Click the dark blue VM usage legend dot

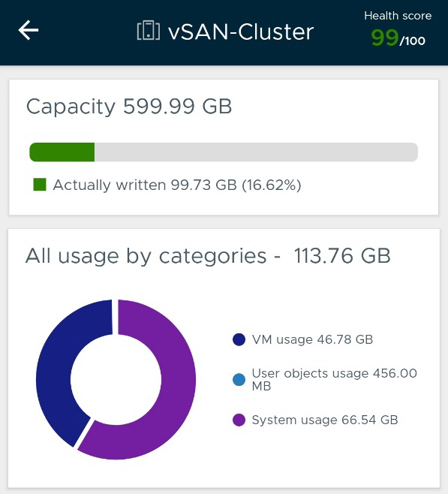pos(239,339)
